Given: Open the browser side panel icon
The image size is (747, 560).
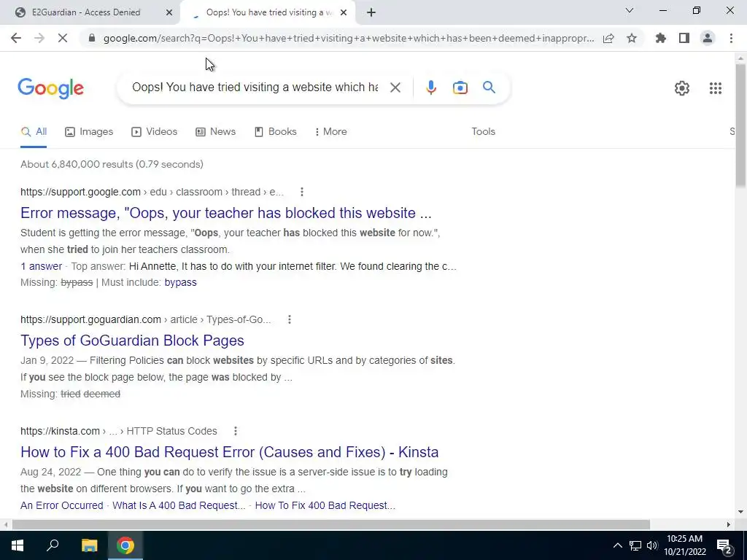Looking at the screenshot, I should (x=684, y=38).
